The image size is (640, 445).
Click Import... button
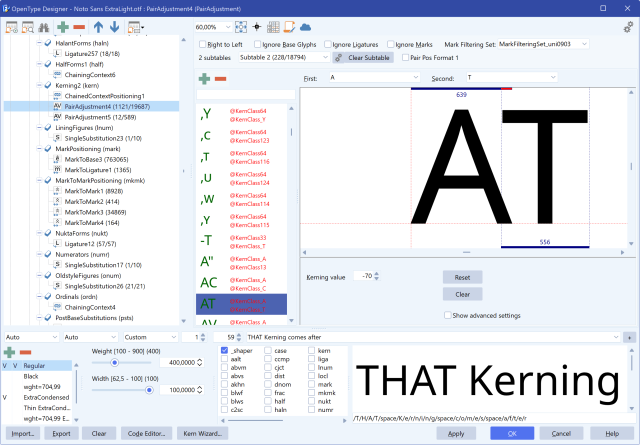(23, 434)
